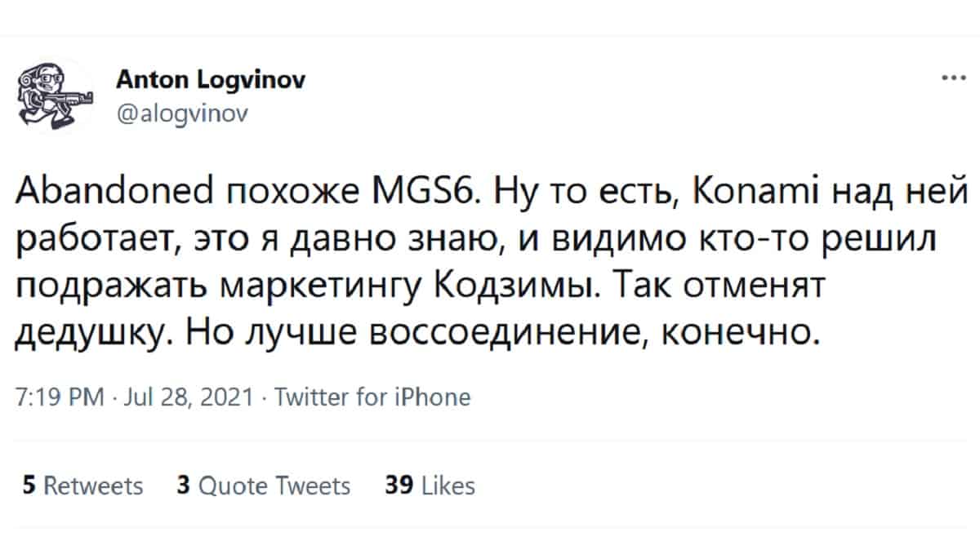View the 3 Quote Tweets list

click(263, 486)
